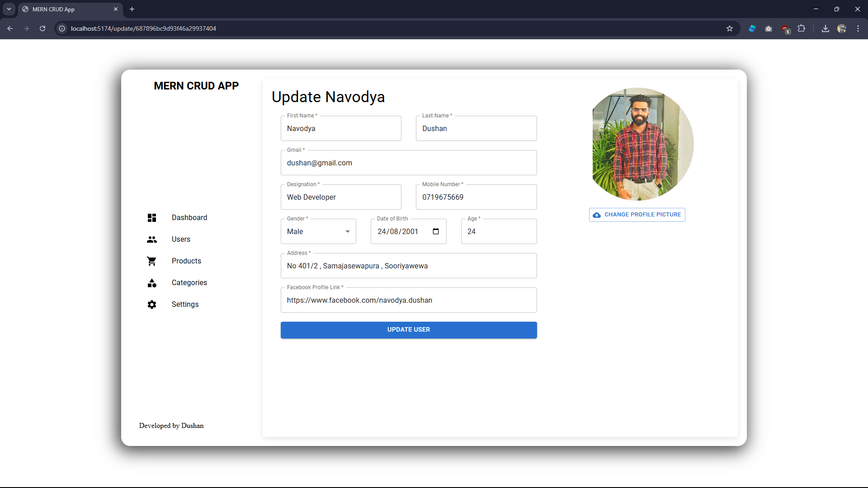Click the Users people icon

point(152,239)
